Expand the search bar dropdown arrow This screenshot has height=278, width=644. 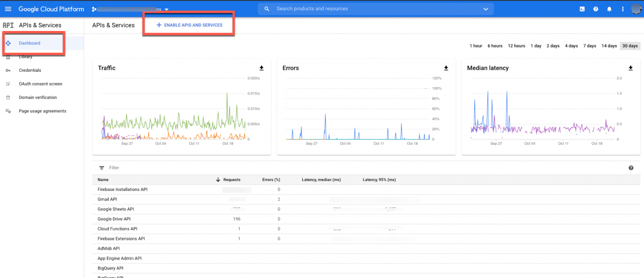point(486,9)
